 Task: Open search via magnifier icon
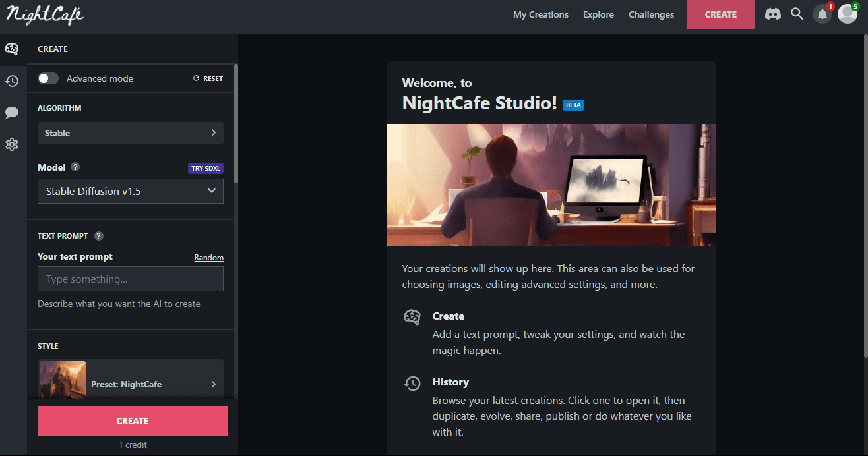(797, 14)
